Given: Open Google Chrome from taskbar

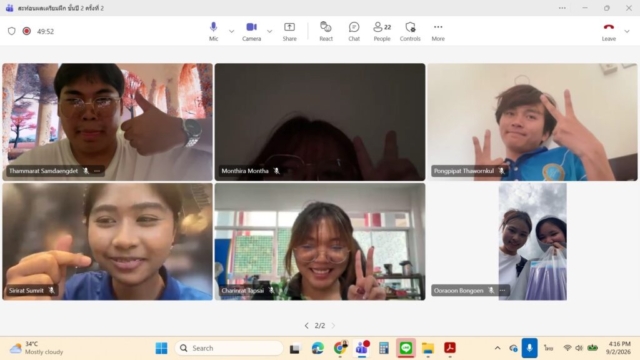Looking at the screenshot, I should [340, 348].
